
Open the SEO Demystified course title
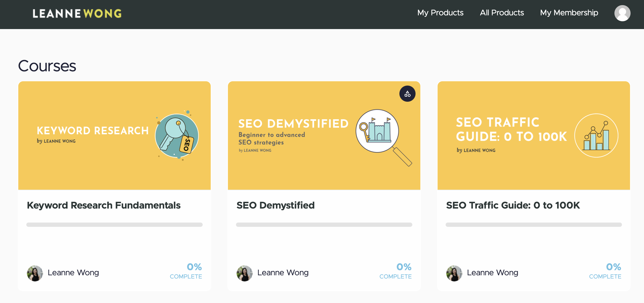coord(276,205)
